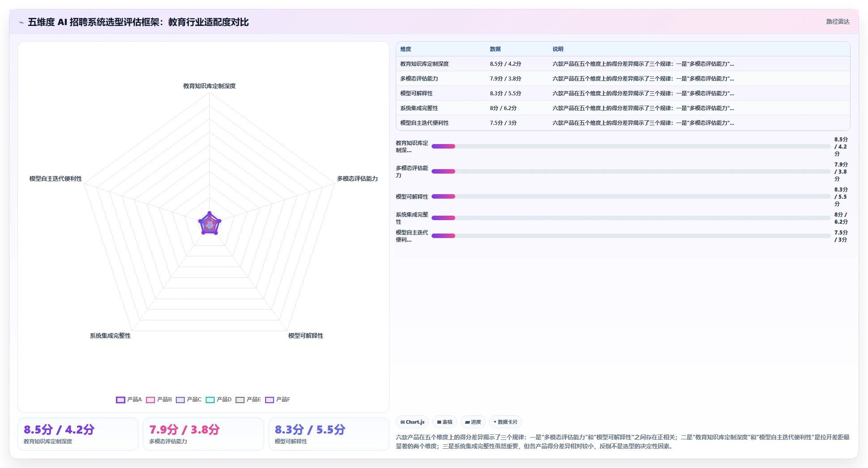Click the Chart.js chip
This screenshot has width=868, height=468.
[412, 422]
